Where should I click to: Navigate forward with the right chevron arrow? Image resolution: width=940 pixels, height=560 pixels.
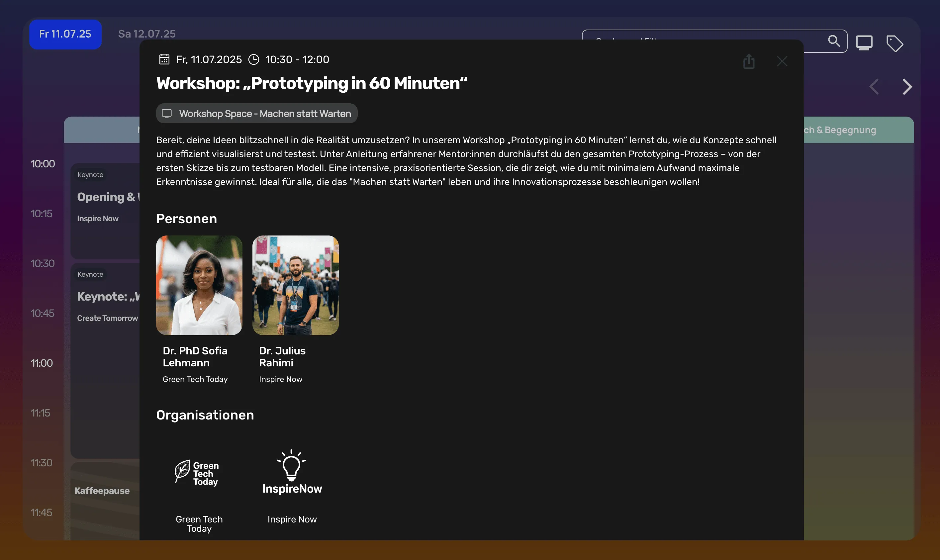907,87
